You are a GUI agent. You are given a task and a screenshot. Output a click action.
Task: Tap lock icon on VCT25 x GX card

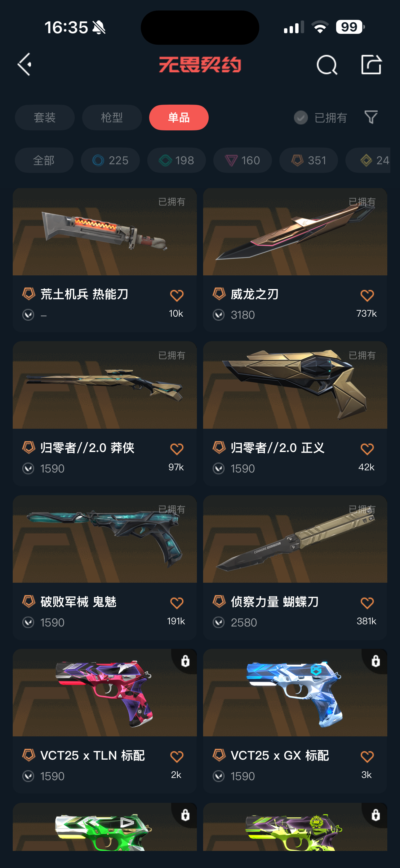coord(376,661)
